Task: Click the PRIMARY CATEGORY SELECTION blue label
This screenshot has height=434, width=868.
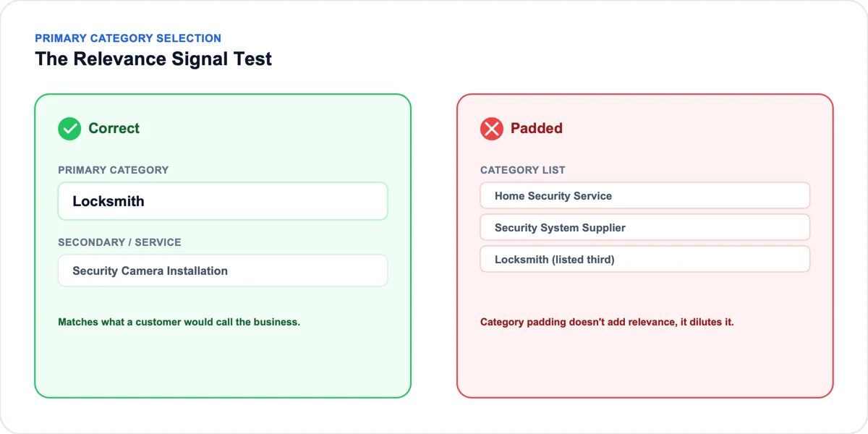Action: point(128,38)
